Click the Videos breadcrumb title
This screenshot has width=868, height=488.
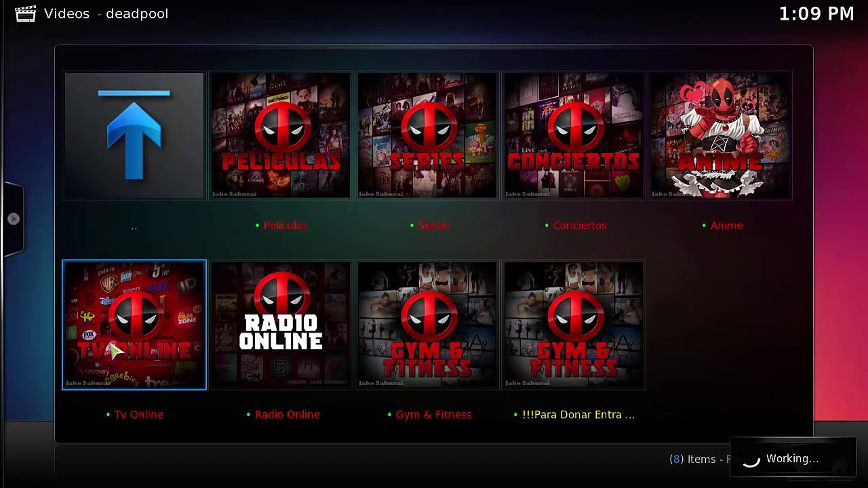point(66,14)
